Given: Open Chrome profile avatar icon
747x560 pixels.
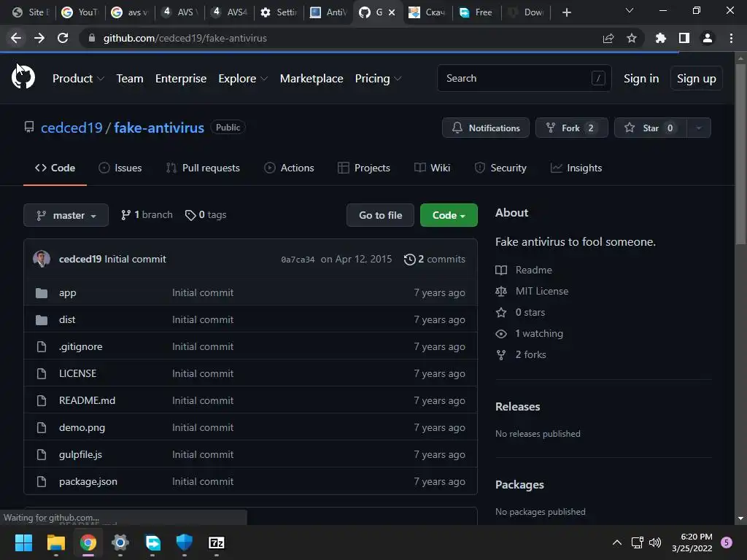Looking at the screenshot, I should (707, 38).
